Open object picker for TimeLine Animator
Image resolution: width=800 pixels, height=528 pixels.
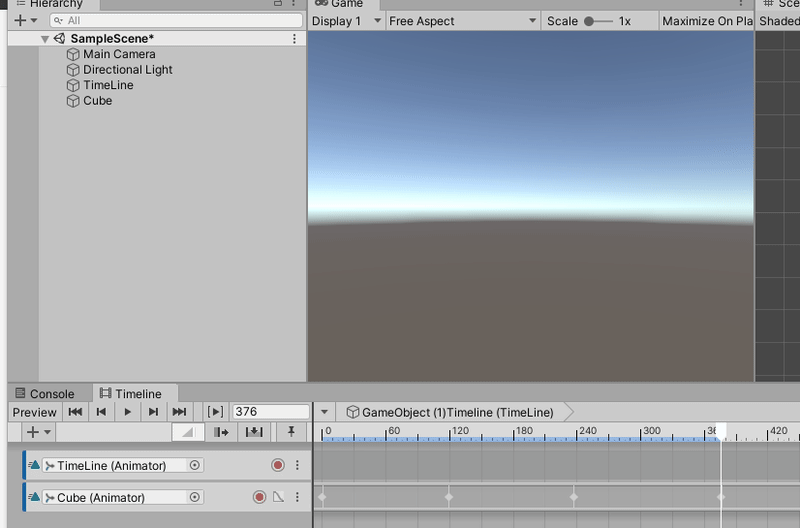[x=194, y=465]
